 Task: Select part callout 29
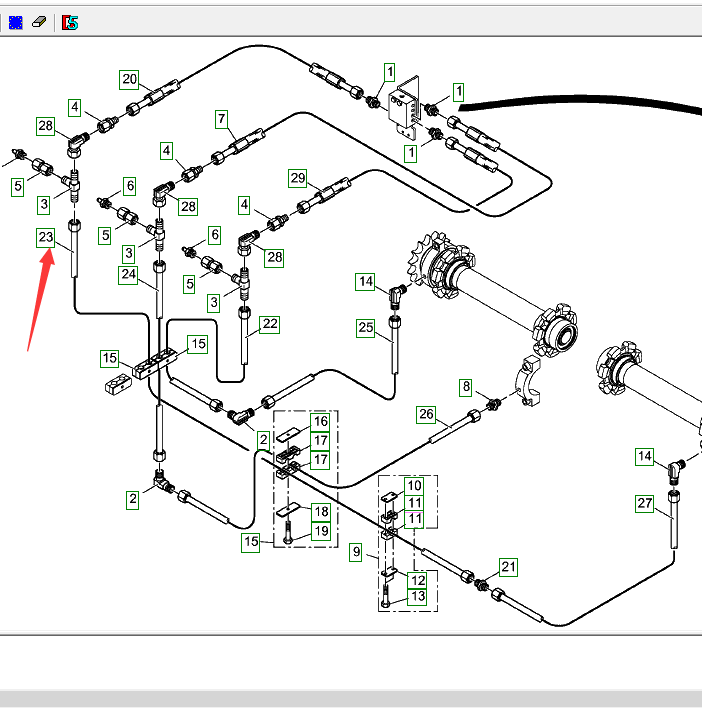[x=297, y=178]
